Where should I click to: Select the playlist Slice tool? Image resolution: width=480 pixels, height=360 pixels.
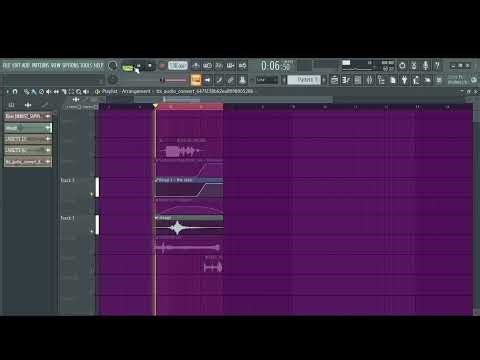point(64,92)
